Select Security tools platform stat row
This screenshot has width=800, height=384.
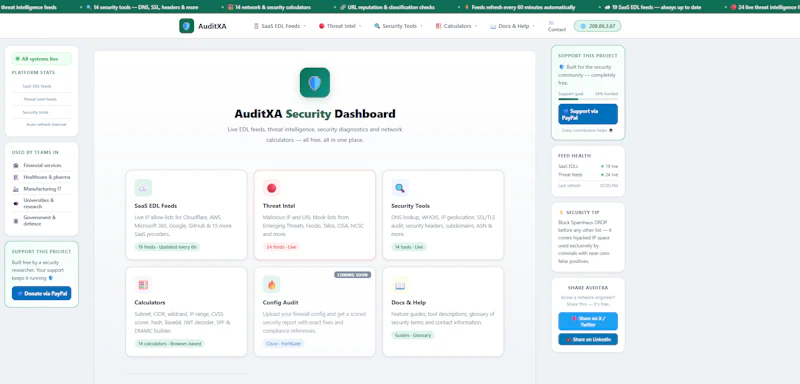click(x=42, y=112)
